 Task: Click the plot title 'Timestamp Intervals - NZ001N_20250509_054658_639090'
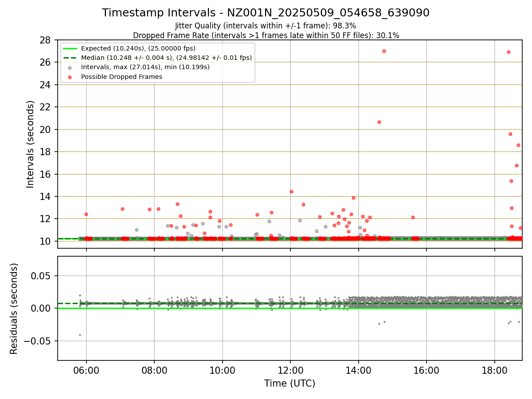(266, 13)
